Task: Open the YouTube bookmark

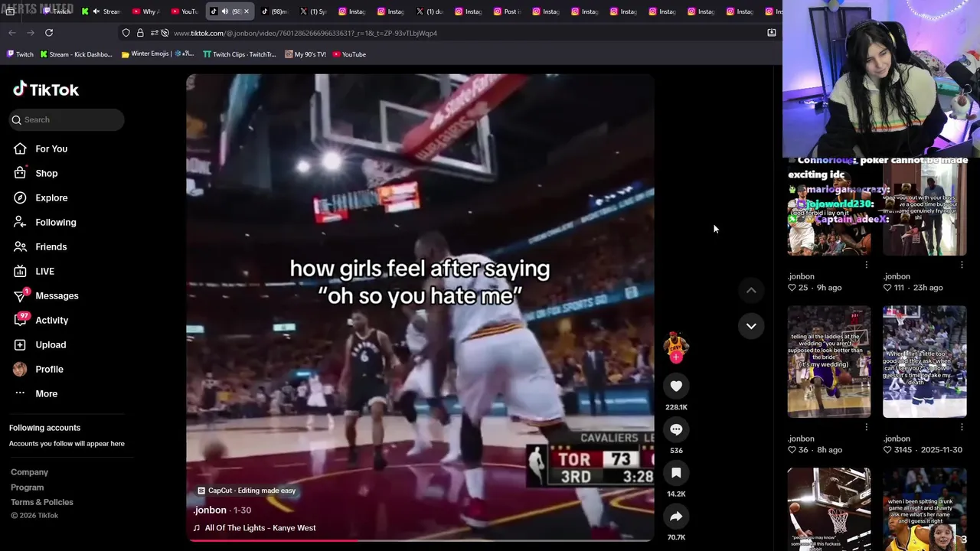Action: 349,54
